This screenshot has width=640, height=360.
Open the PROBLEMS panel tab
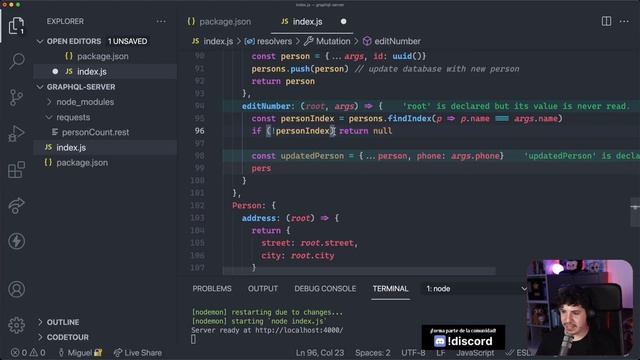[x=212, y=289]
